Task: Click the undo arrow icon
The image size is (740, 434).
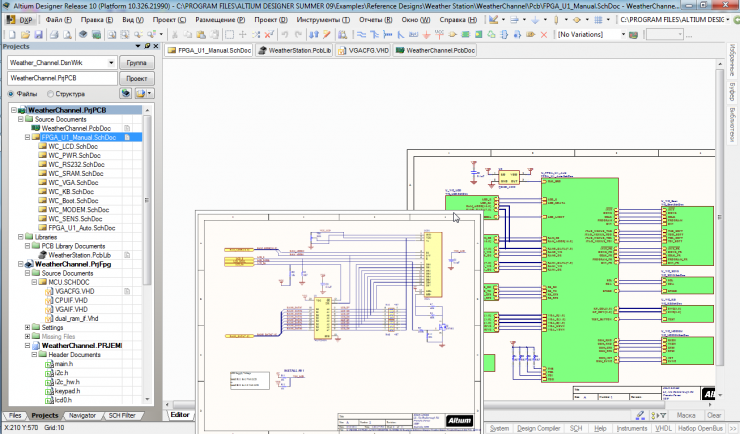Action: pos(285,35)
